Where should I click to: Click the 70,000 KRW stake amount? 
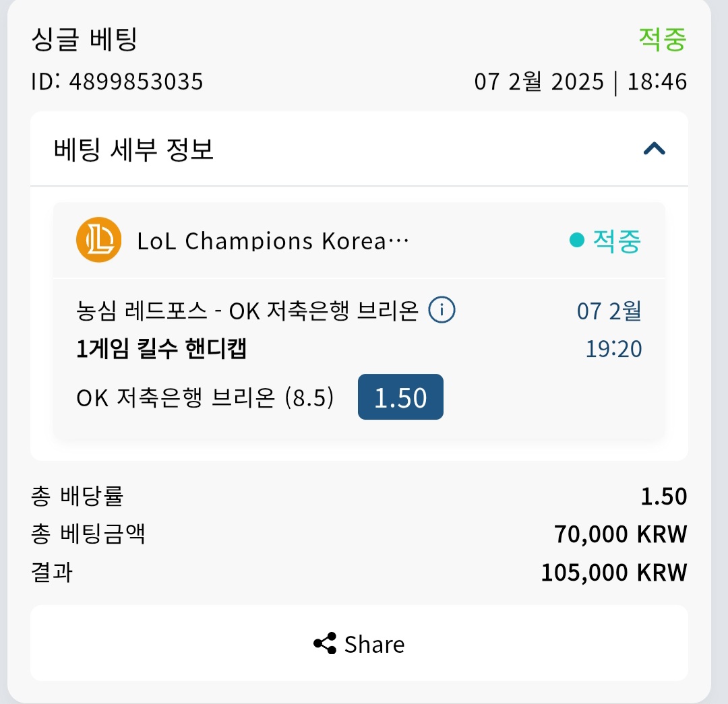[620, 534]
